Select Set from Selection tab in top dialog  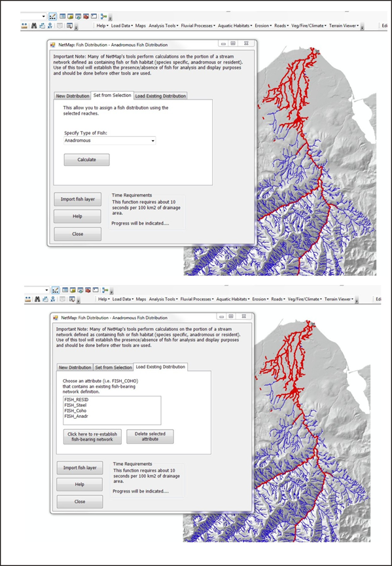click(x=112, y=95)
